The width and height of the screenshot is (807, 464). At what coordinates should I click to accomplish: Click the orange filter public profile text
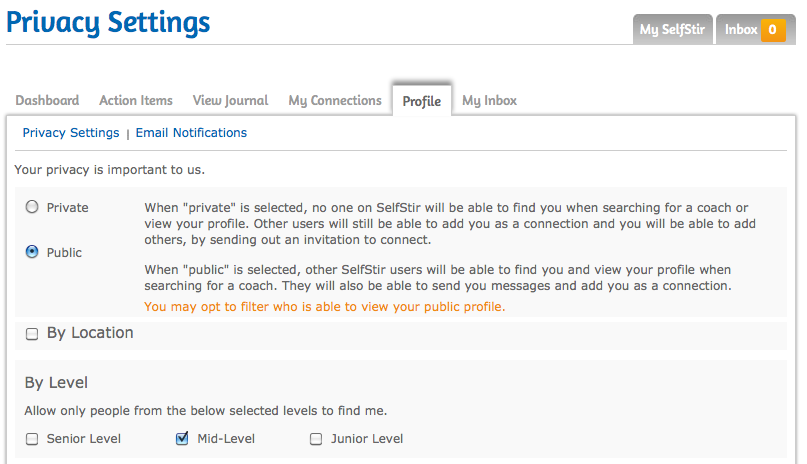click(325, 307)
